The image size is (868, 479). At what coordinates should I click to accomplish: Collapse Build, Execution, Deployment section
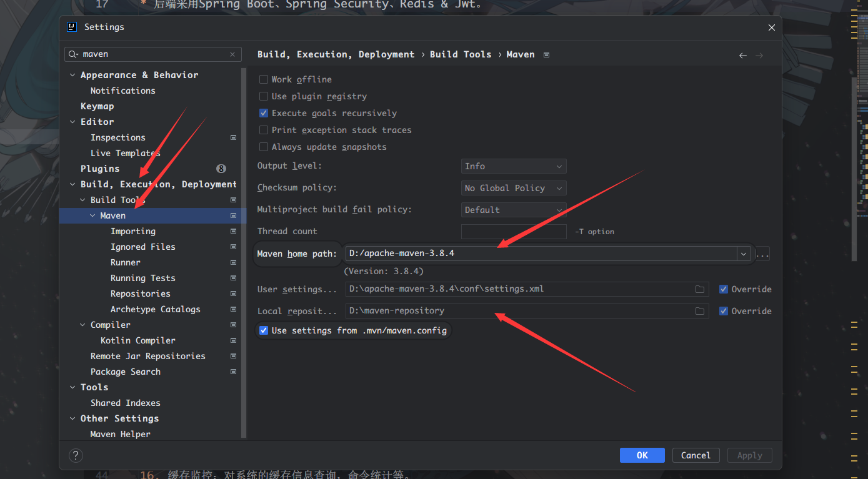[72, 184]
